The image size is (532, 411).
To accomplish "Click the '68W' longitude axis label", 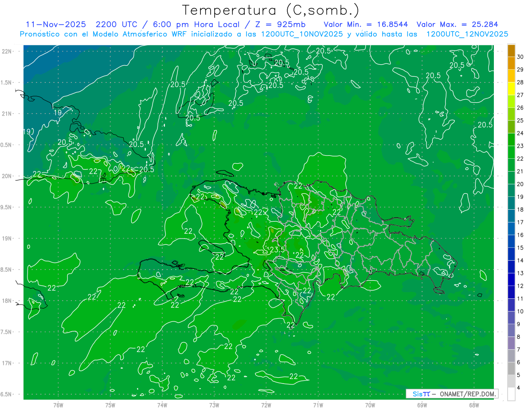I will click(x=474, y=405).
